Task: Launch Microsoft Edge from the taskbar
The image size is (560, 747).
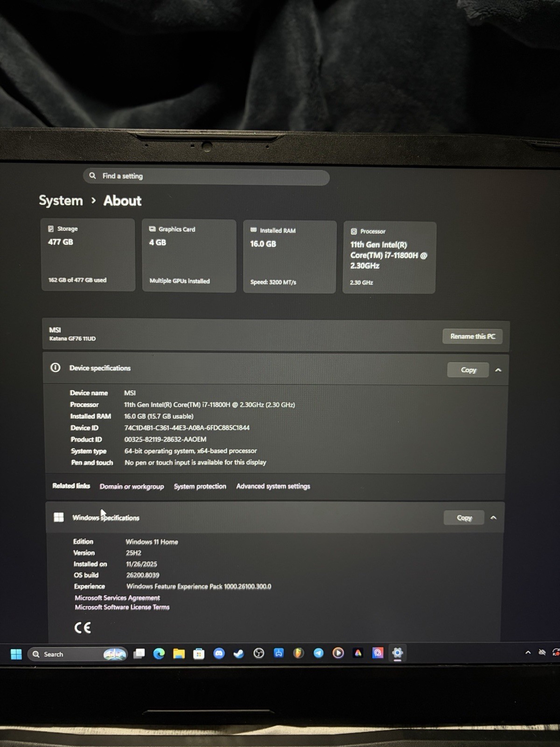Action: click(159, 654)
